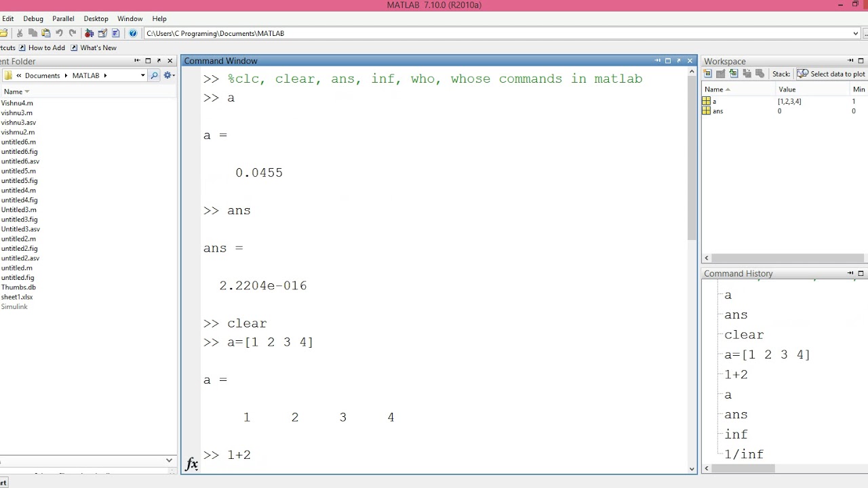
Task: Open the Parallel menu
Action: [64, 19]
